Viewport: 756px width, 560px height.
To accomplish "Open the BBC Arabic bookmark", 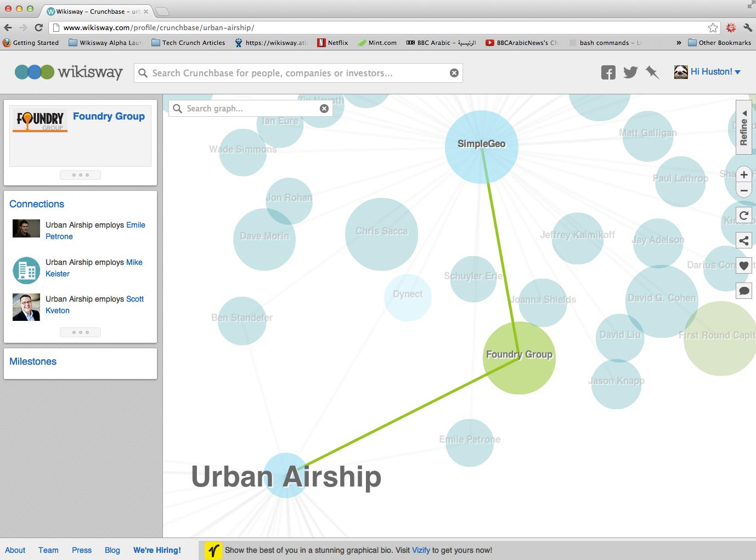I will (441, 43).
